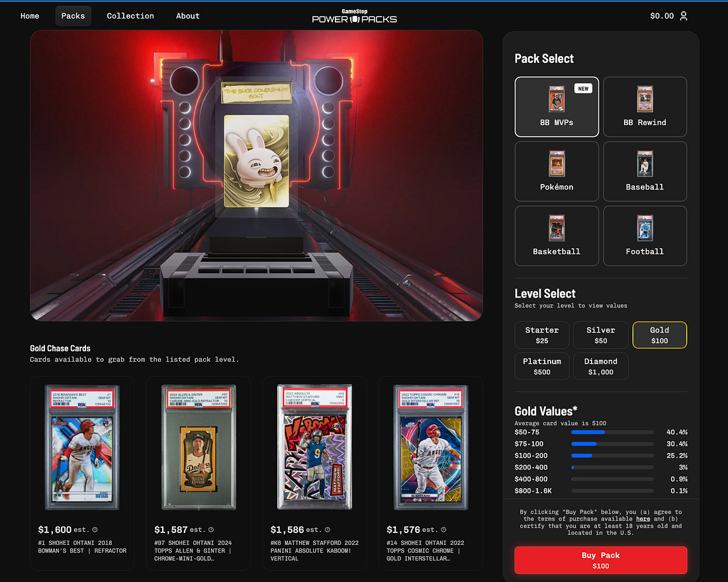Click info icon beside $1,586 est.
Image resolution: width=728 pixels, height=582 pixels.
pyautogui.click(x=328, y=530)
